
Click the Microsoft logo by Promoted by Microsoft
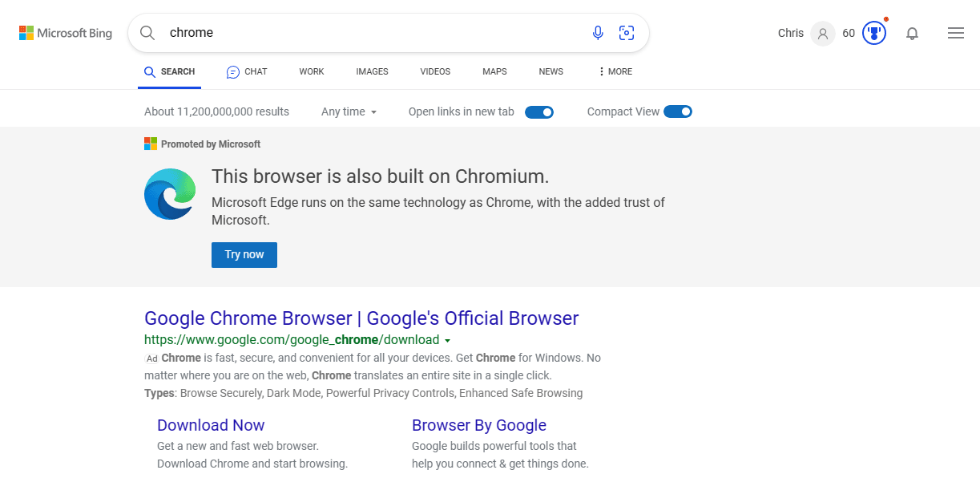(x=151, y=144)
